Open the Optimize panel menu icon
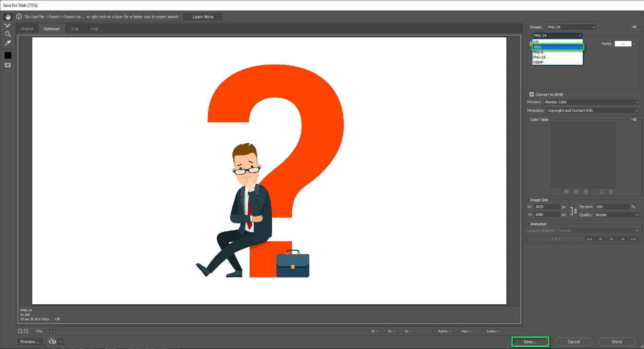 [634, 27]
